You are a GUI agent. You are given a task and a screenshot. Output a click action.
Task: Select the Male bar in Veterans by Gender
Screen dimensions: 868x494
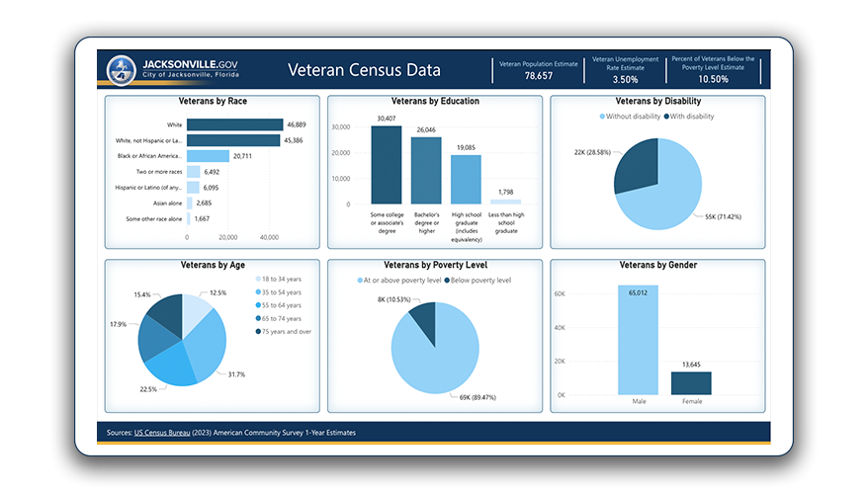pos(639,340)
